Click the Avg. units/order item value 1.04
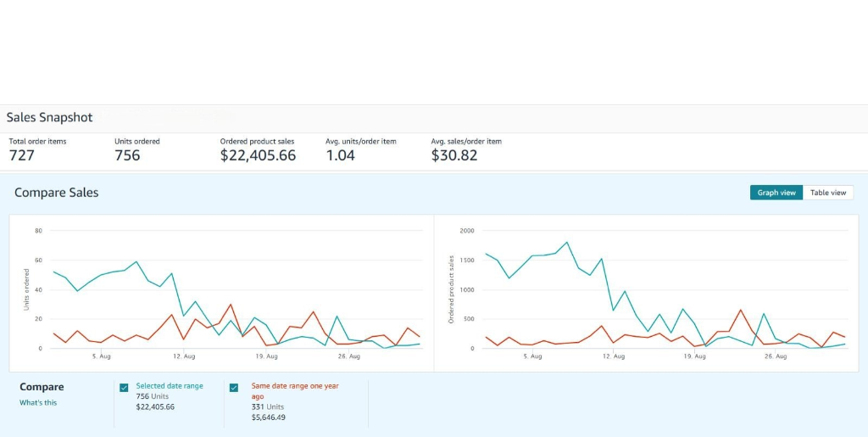 click(340, 155)
